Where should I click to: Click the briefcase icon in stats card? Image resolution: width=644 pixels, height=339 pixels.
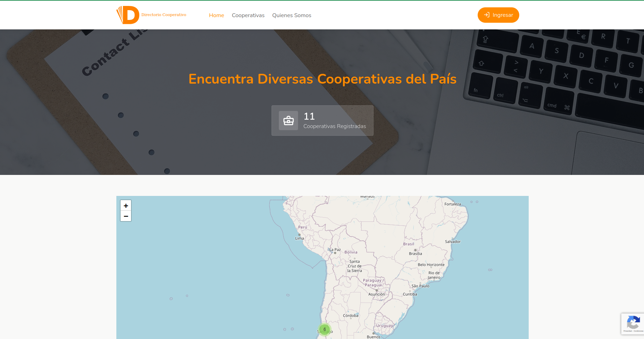pyautogui.click(x=288, y=121)
